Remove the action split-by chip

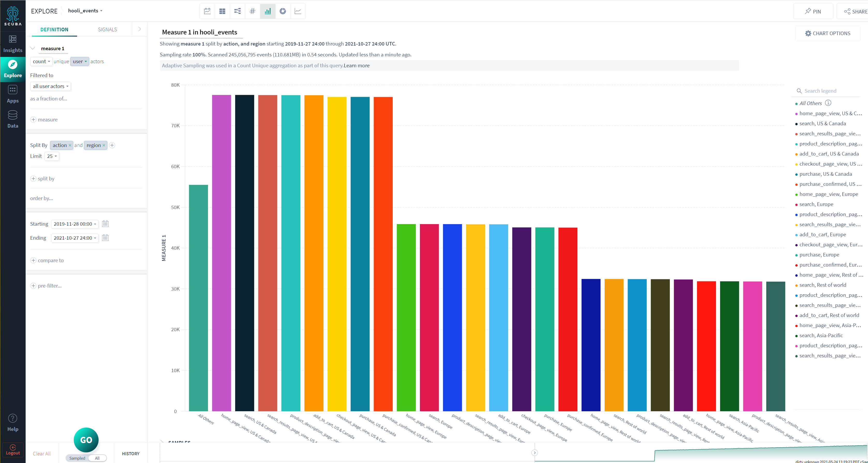tap(70, 145)
